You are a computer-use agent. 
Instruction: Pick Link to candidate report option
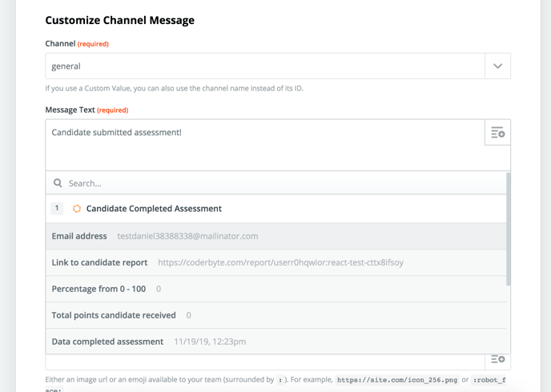(100, 262)
